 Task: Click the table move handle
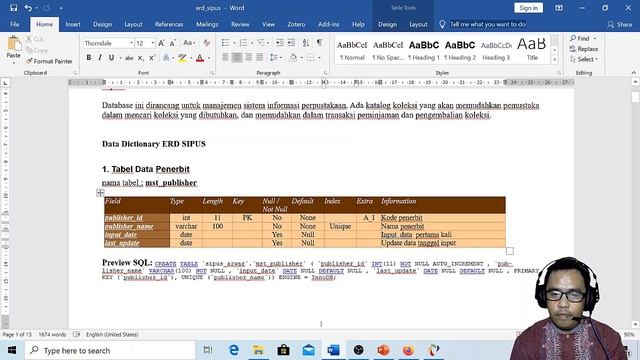point(100,193)
